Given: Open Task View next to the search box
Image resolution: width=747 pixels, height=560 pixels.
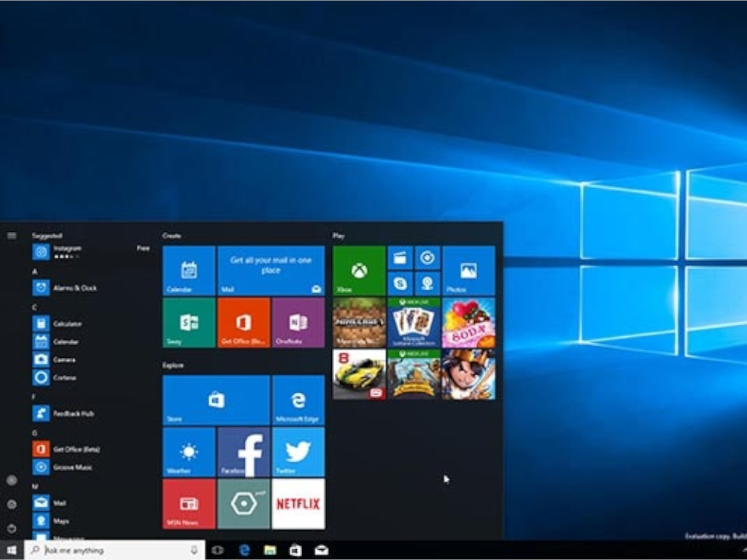Looking at the screenshot, I should [216, 551].
